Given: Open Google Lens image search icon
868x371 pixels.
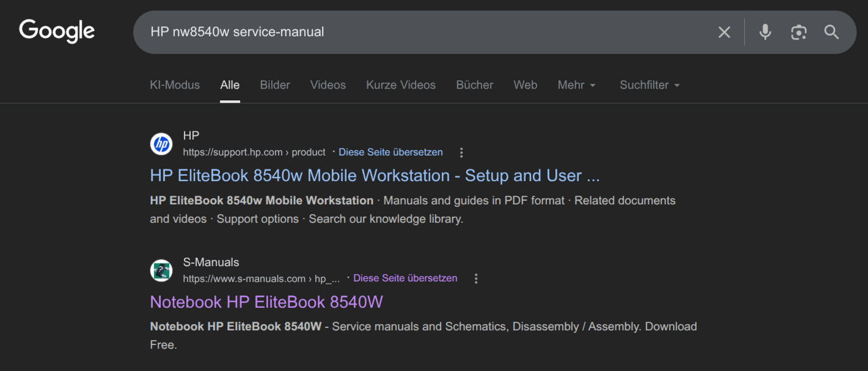Looking at the screenshot, I should pyautogui.click(x=798, y=32).
